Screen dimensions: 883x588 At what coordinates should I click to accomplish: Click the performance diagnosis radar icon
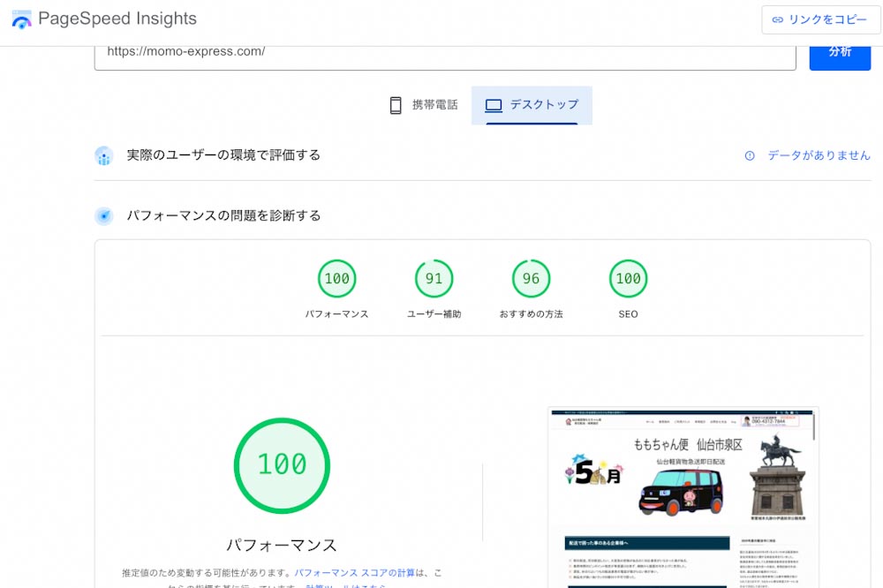103,215
